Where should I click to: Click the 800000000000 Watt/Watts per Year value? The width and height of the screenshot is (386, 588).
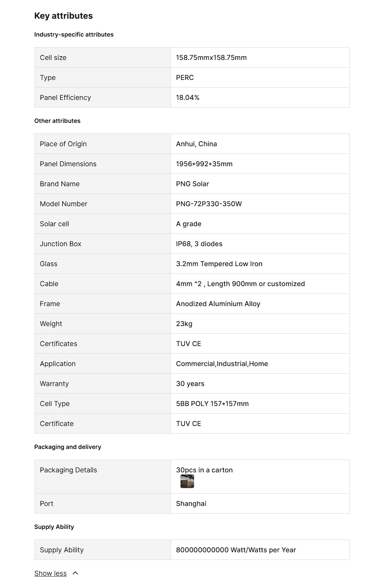(236, 550)
